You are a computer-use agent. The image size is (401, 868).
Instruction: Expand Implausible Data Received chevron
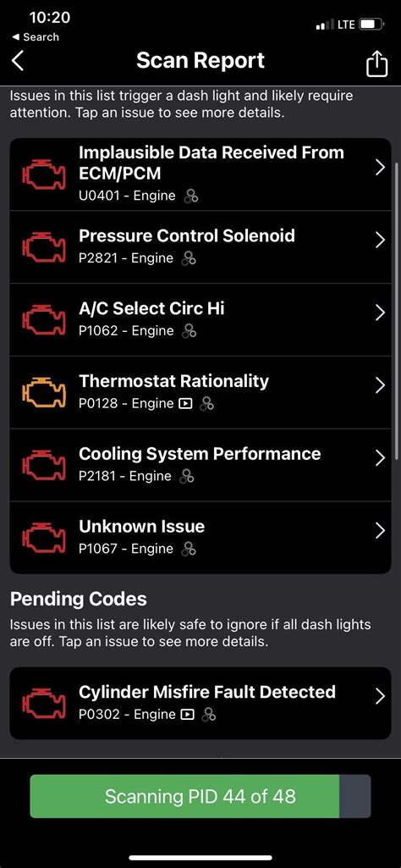pos(380,168)
